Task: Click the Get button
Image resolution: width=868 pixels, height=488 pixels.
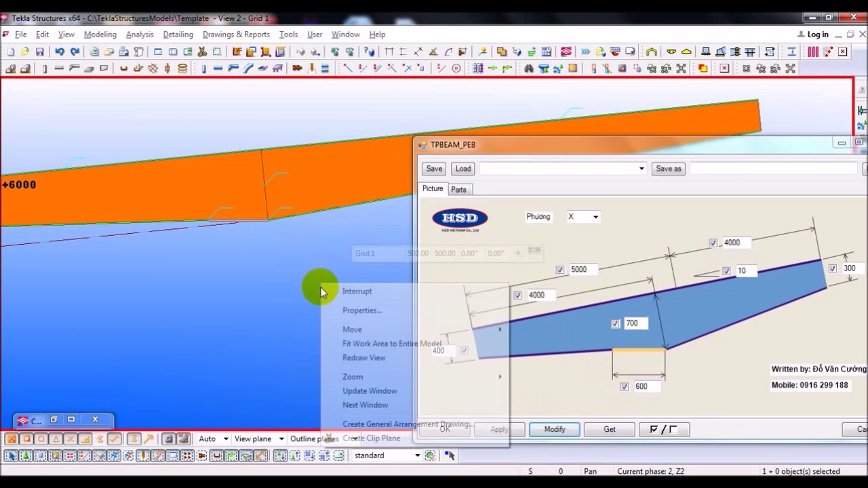Action: 610,429
